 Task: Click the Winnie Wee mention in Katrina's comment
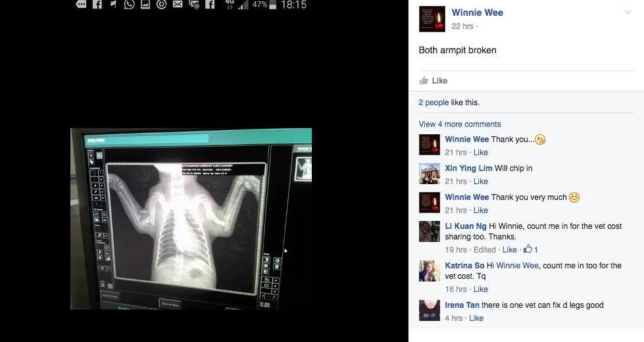coord(518,266)
